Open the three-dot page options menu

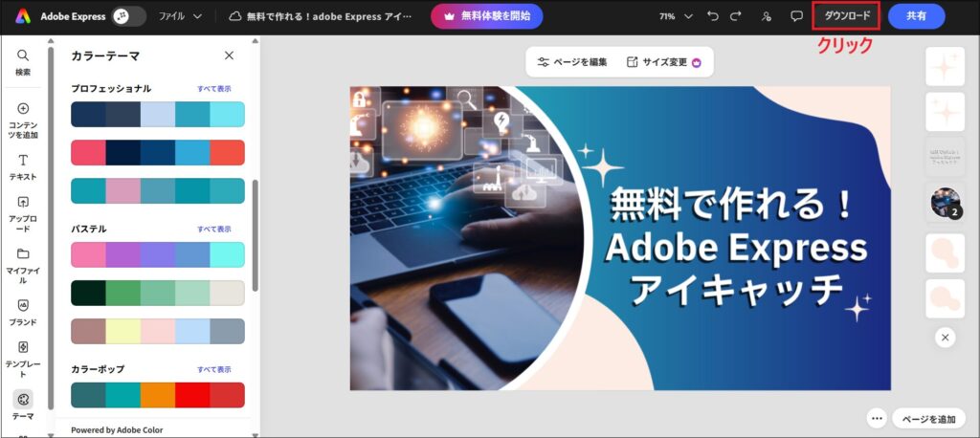(877, 419)
